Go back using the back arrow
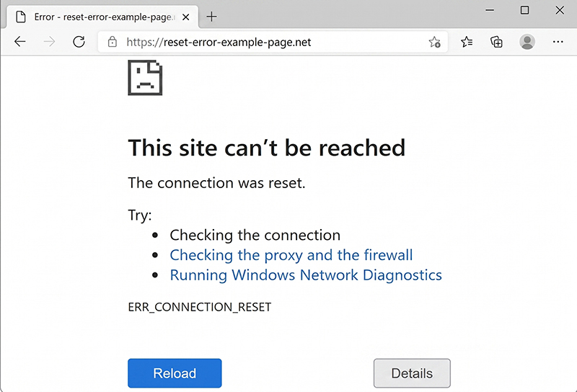Viewport: 577px width, 392px height. click(19, 43)
